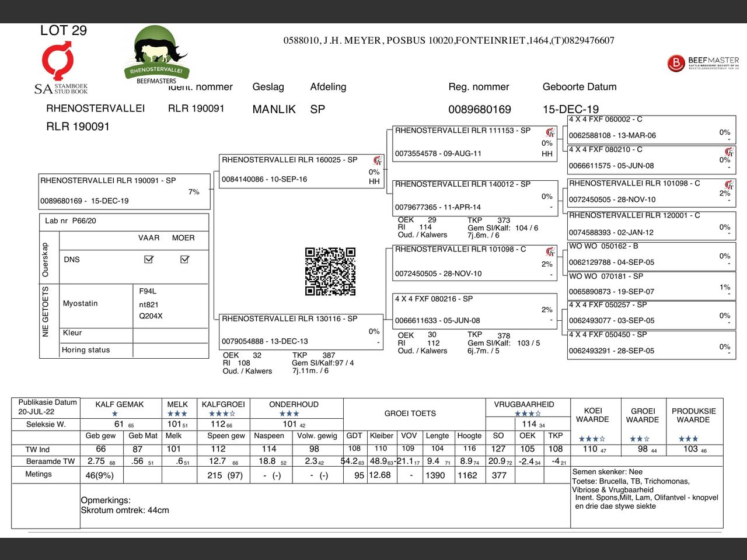Click the J.H. Meyer address line
The height and width of the screenshot is (560, 747).
click(449, 40)
